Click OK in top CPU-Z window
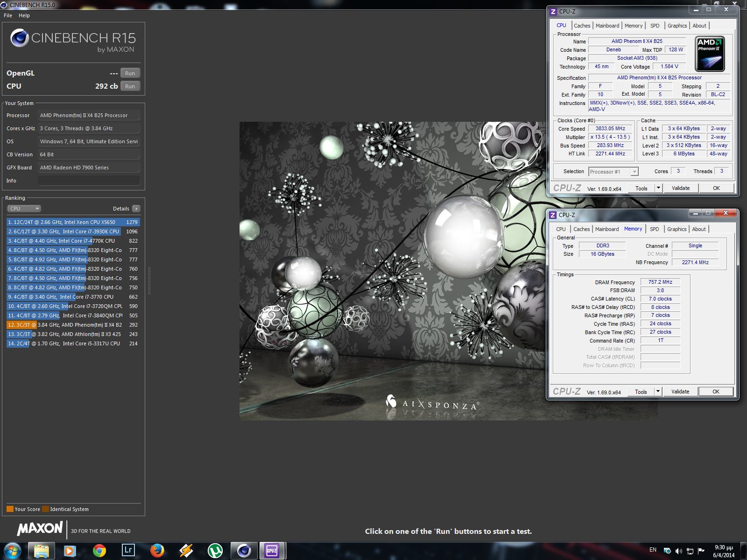This screenshot has width=747, height=560. (x=716, y=188)
